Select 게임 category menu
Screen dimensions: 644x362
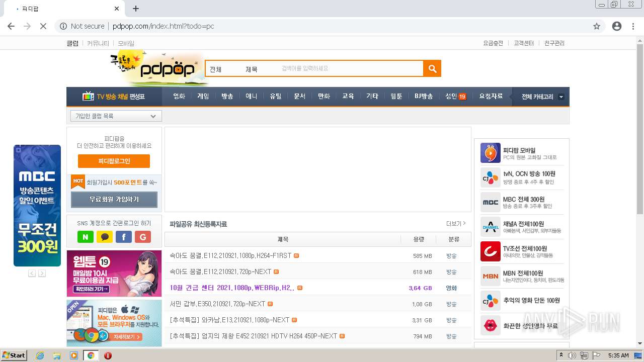click(x=203, y=96)
